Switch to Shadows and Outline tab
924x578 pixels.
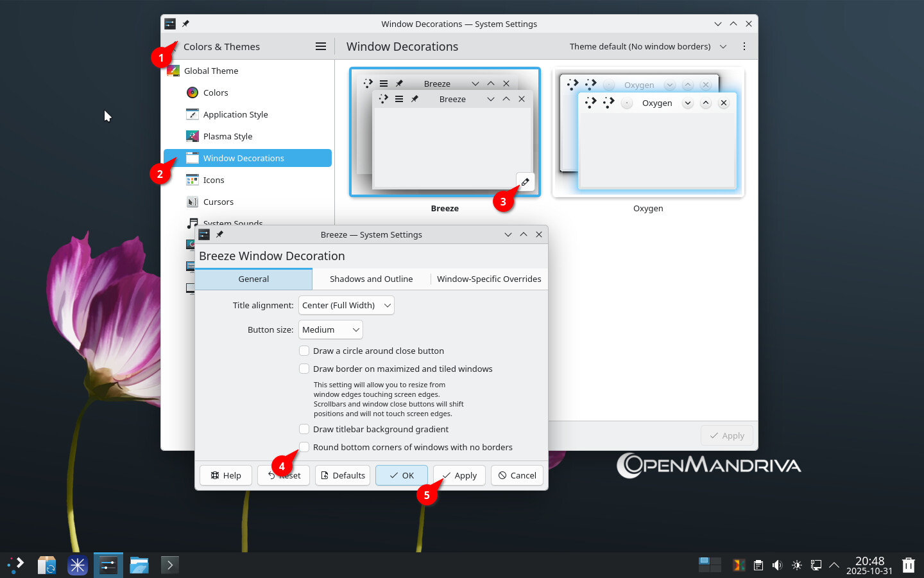click(371, 279)
